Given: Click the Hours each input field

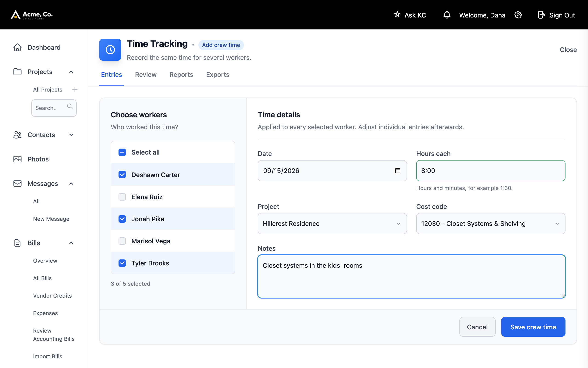Looking at the screenshot, I should (x=490, y=171).
